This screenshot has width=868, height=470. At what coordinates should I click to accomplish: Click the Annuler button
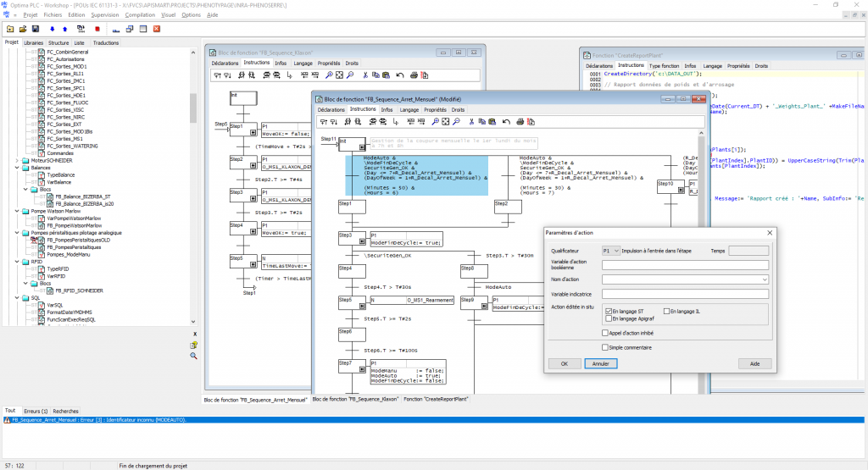pyautogui.click(x=601, y=364)
